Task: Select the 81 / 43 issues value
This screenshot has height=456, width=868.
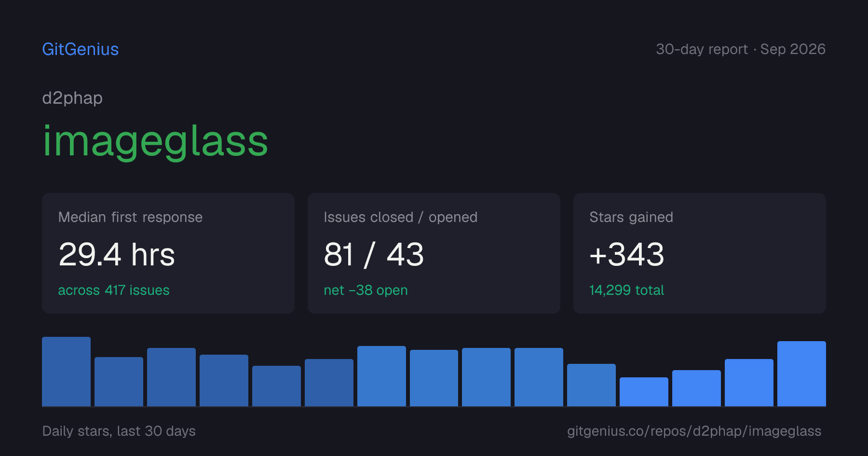Action: 374,254
